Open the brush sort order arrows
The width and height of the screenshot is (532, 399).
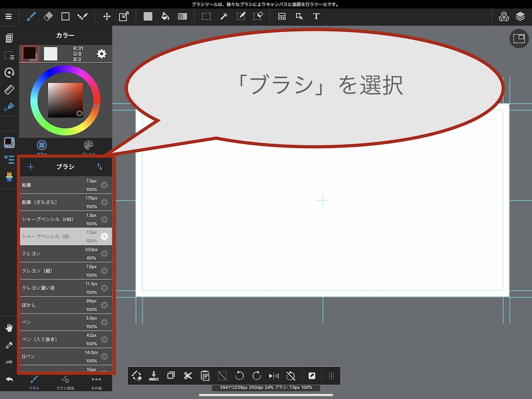tap(99, 167)
